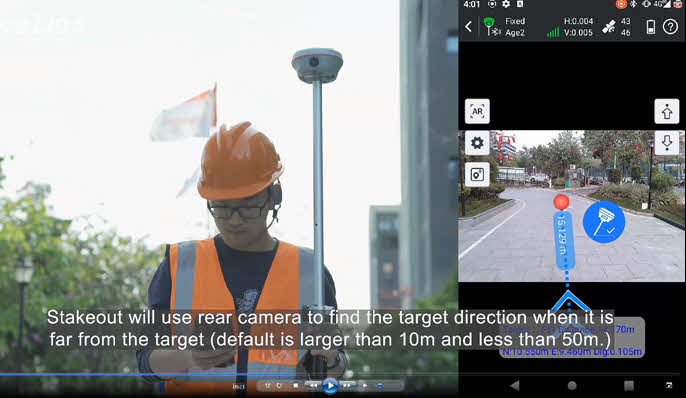Tap the red icon right of 4G signal
Screen dimensions: 686x398
(x=678, y=4)
